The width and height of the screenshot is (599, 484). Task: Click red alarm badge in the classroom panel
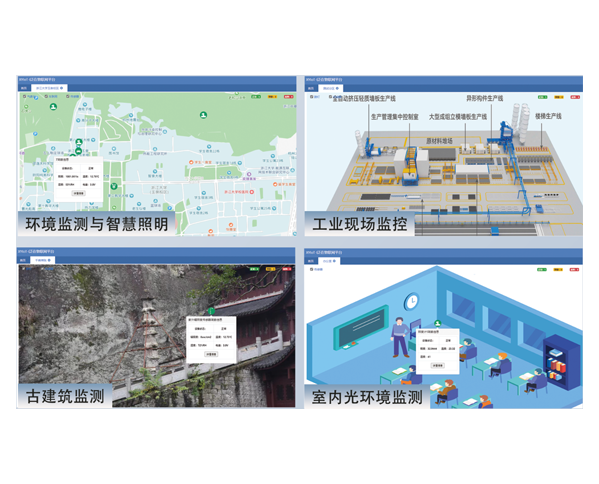click(574, 270)
